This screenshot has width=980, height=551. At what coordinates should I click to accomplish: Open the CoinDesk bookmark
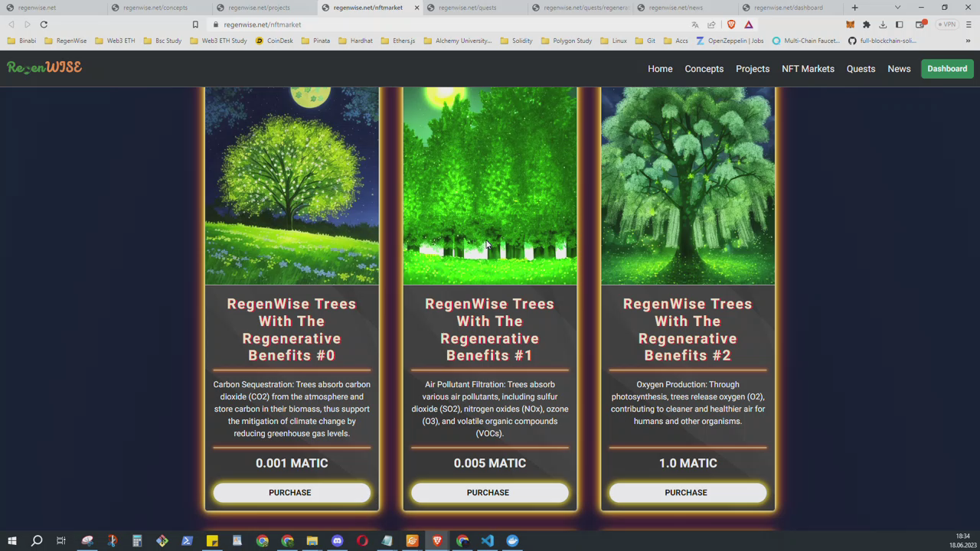pyautogui.click(x=274, y=41)
